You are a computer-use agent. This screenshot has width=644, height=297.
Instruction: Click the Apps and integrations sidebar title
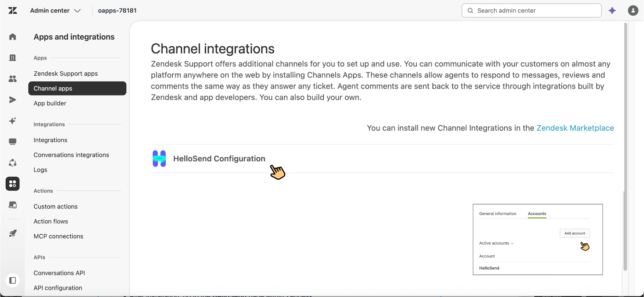tap(74, 37)
